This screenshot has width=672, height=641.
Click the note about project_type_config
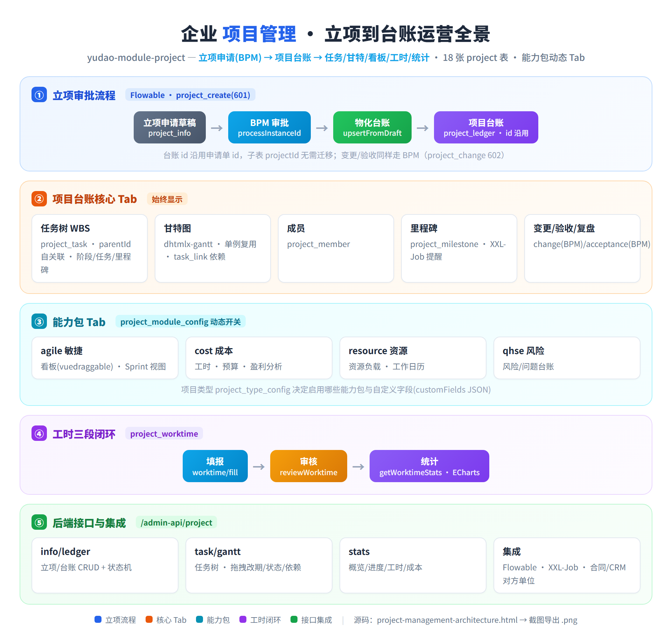click(x=336, y=389)
